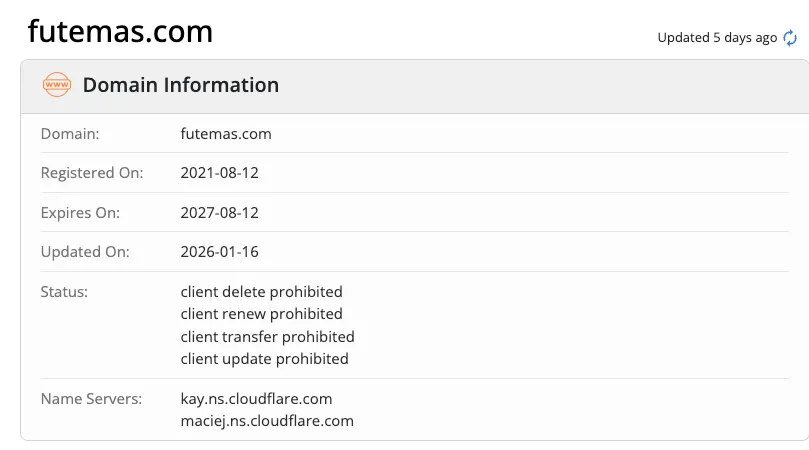
Task: Click the Expires On label
Action: [80, 213]
